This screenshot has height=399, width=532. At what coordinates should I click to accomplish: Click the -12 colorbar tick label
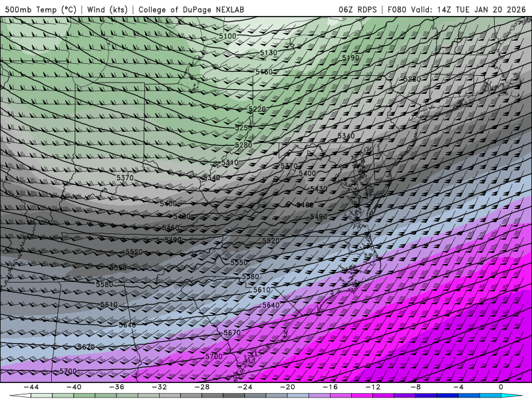click(x=373, y=387)
